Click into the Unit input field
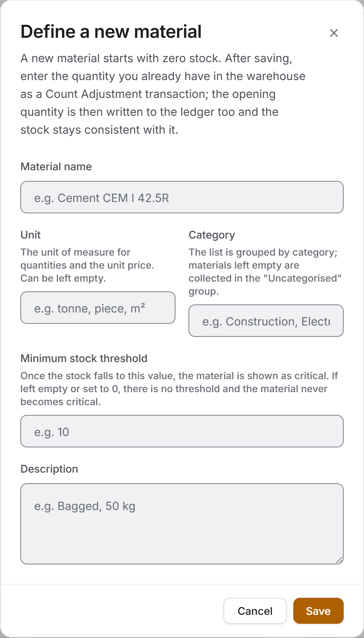Viewport: 364px width, 638px height. 98,308
